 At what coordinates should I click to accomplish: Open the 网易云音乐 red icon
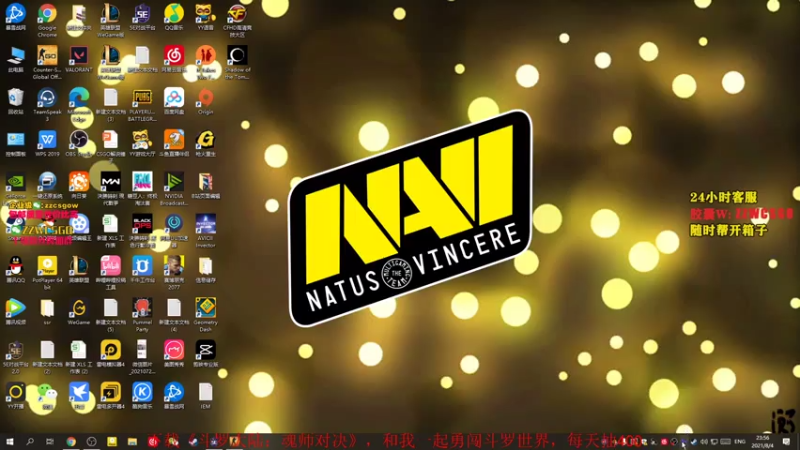173,59
